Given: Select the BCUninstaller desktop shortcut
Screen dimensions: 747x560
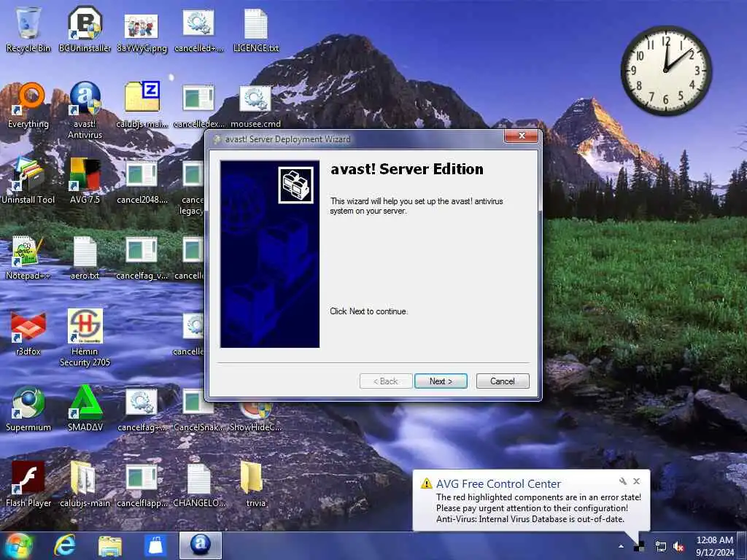Looking at the screenshot, I should pos(85,29).
